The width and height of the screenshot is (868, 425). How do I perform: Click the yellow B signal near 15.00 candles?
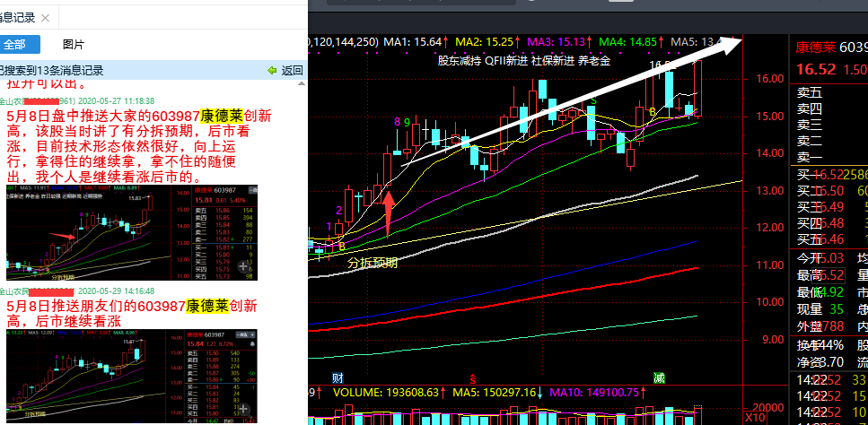[653, 112]
